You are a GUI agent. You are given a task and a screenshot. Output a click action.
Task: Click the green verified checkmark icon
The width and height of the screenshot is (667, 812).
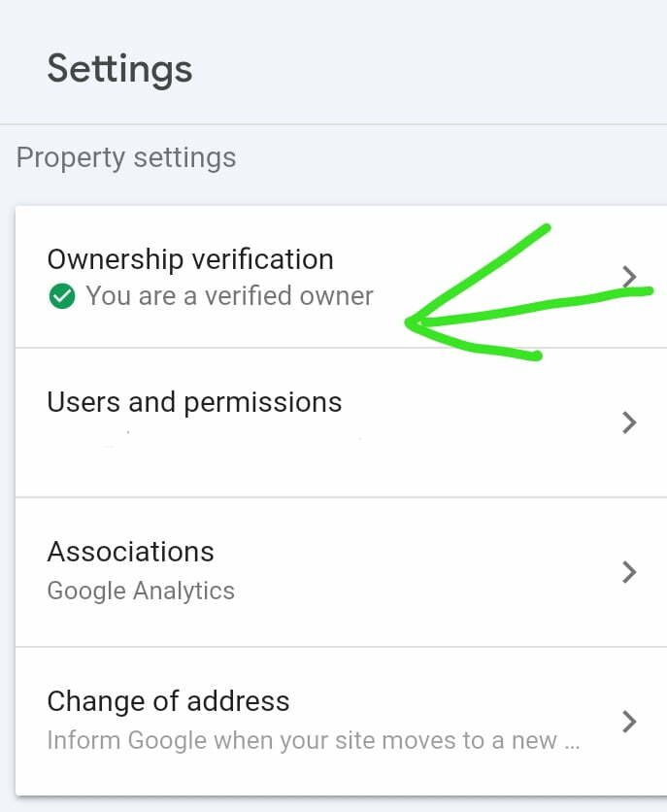(62, 296)
